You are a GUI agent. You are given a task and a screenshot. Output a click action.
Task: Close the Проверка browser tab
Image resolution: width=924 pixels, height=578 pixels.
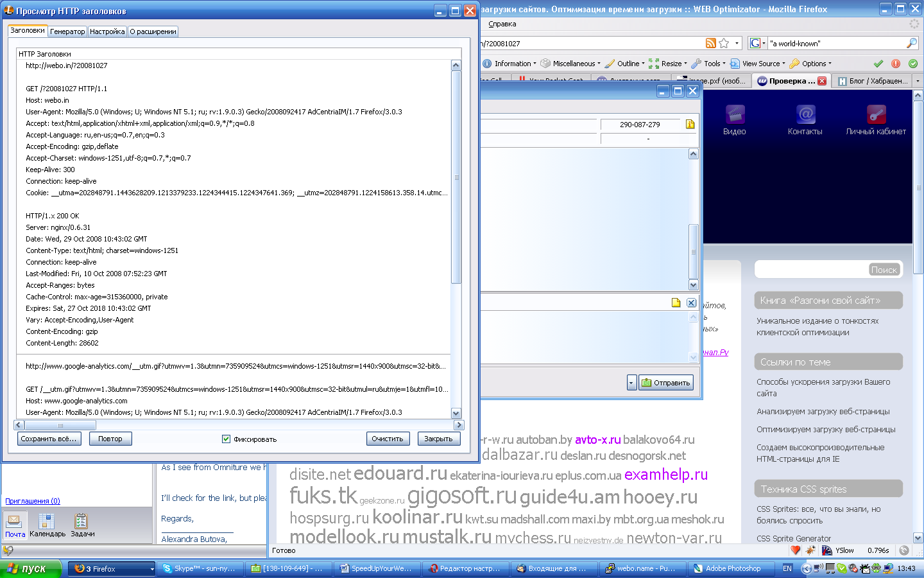822,81
